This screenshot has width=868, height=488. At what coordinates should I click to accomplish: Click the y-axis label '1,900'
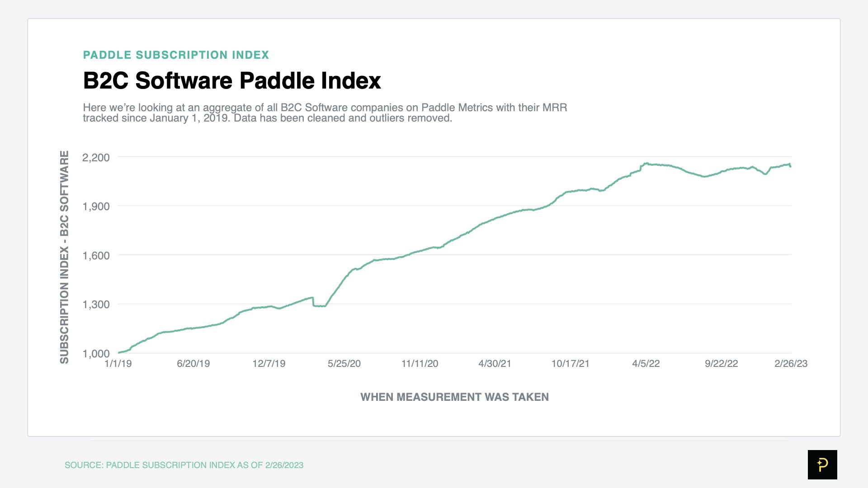click(96, 206)
